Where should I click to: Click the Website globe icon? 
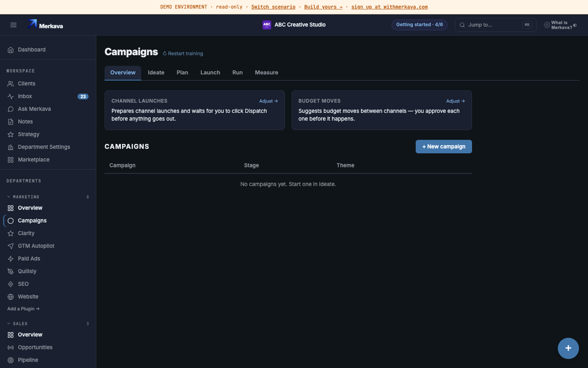point(11,297)
